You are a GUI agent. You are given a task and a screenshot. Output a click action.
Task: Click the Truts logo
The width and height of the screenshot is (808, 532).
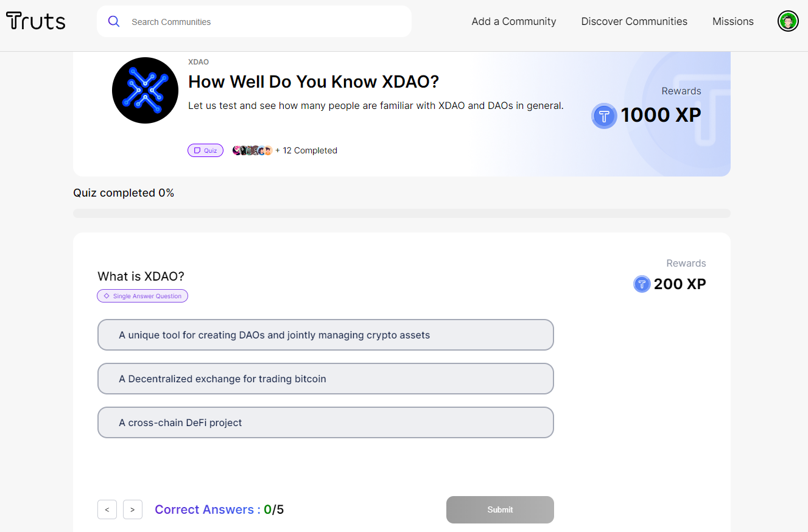36,21
